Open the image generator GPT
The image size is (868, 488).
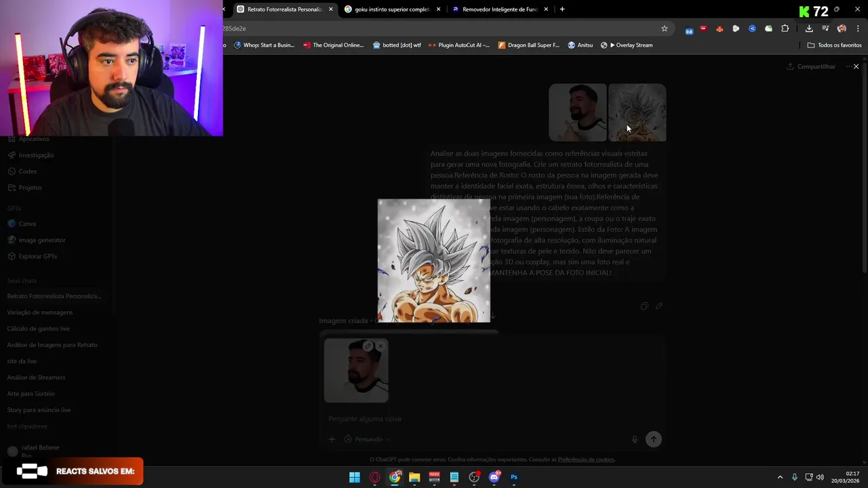[42, 240]
